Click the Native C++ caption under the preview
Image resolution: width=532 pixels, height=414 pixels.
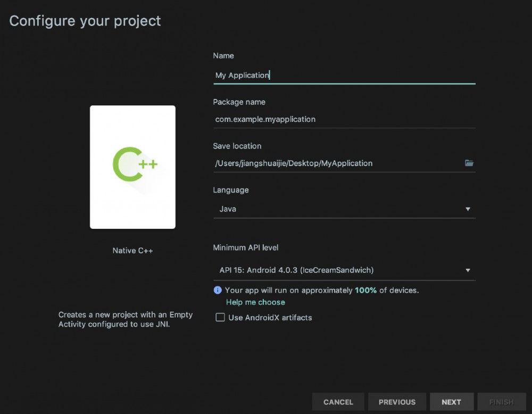132,251
